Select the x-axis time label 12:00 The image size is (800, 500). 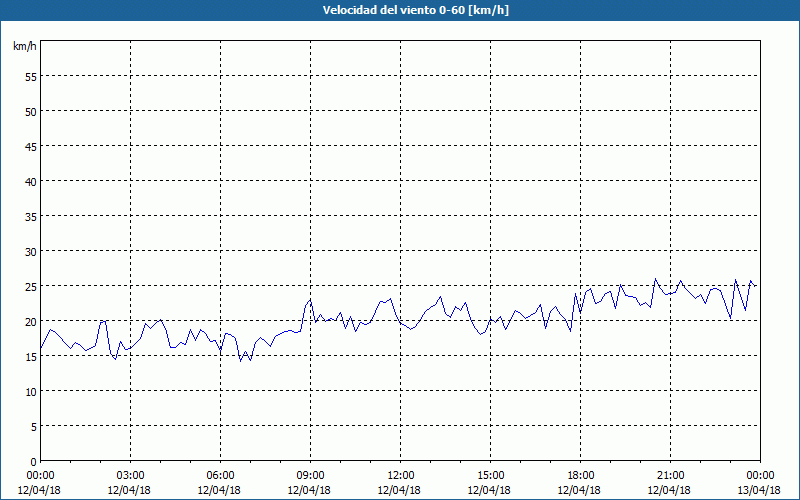pyautogui.click(x=401, y=476)
